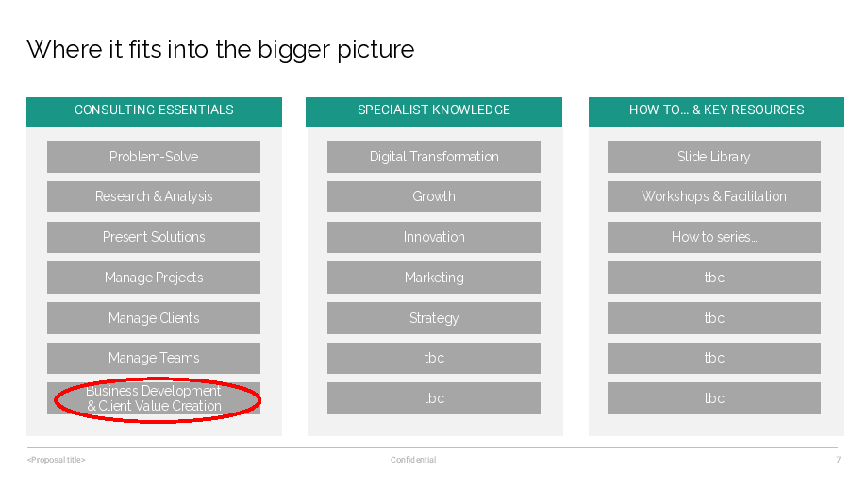Select the How to series box
The height and width of the screenshot is (489, 868).
point(714,237)
